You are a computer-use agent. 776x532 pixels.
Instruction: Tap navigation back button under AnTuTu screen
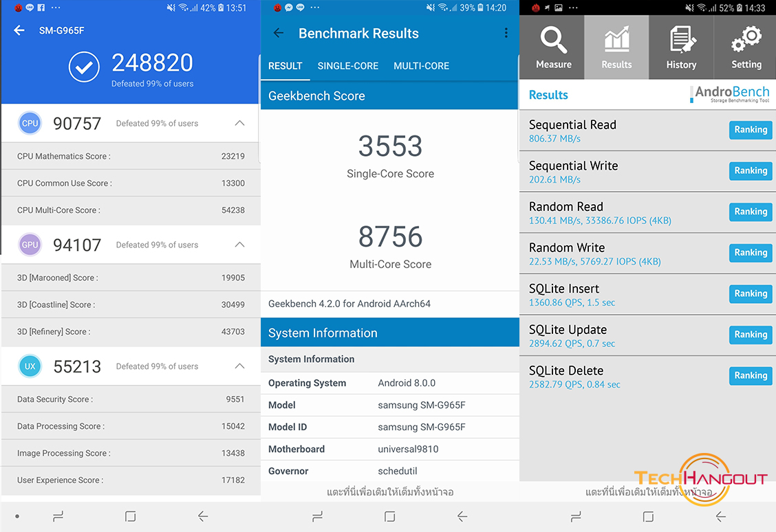click(203, 517)
